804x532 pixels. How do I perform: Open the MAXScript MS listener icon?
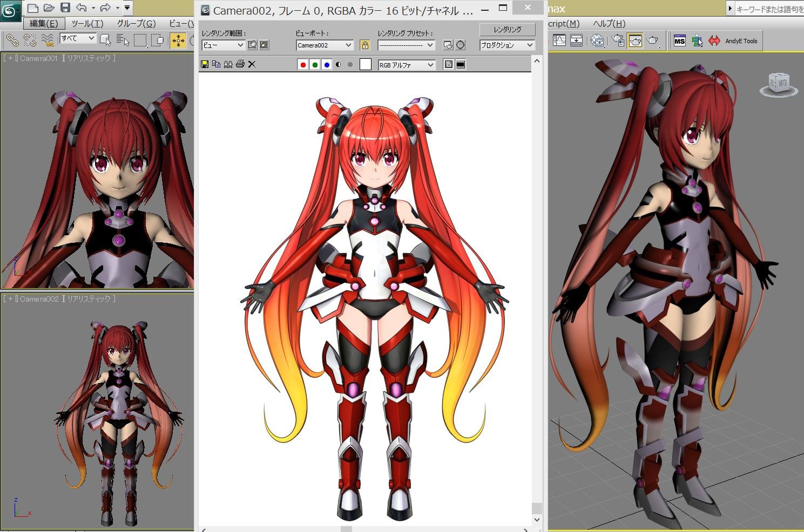pyautogui.click(x=680, y=40)
